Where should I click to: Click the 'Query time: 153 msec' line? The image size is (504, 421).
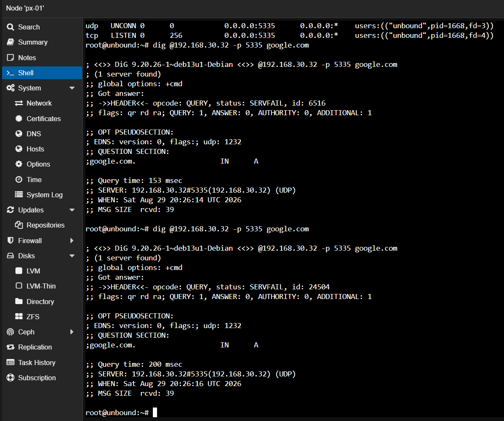pos(134,180)
